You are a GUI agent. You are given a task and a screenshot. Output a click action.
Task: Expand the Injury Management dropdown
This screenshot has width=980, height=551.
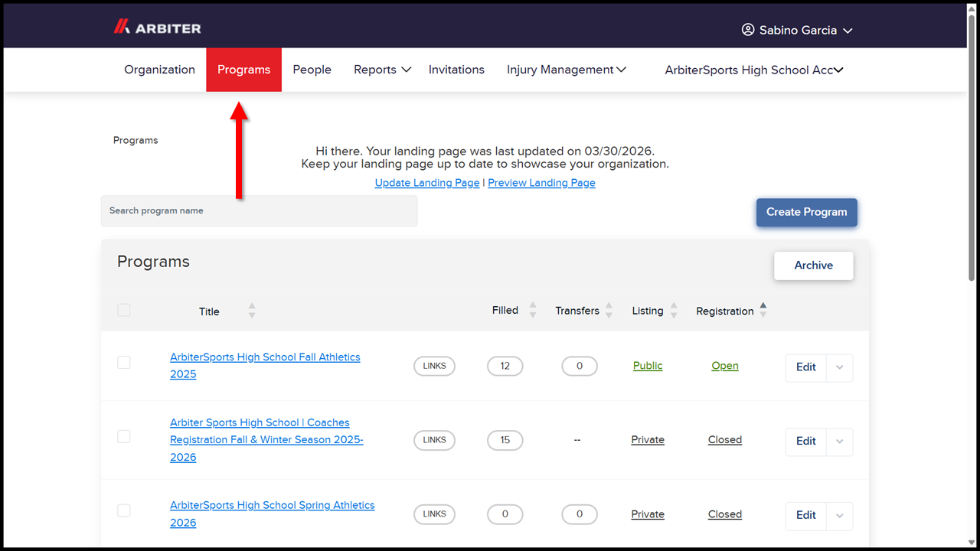pyautogui.click(x=567, y=70)
